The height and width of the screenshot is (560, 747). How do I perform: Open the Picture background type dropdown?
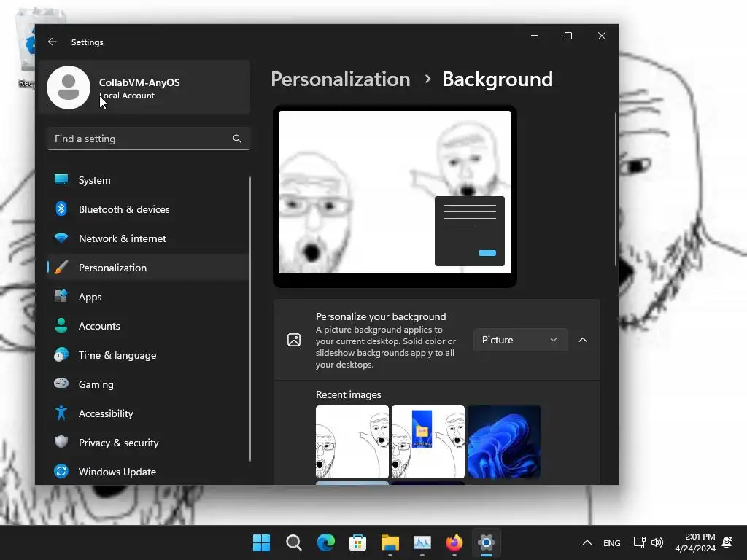click(520, 340)
